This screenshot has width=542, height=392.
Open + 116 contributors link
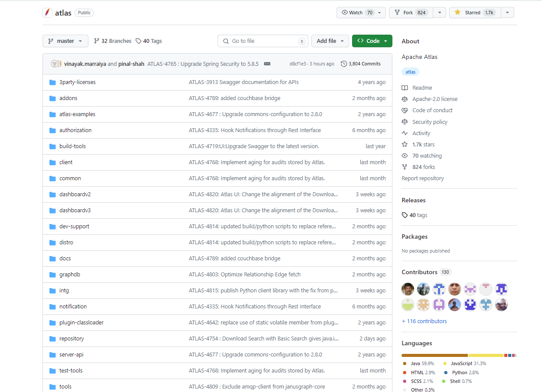424,321
